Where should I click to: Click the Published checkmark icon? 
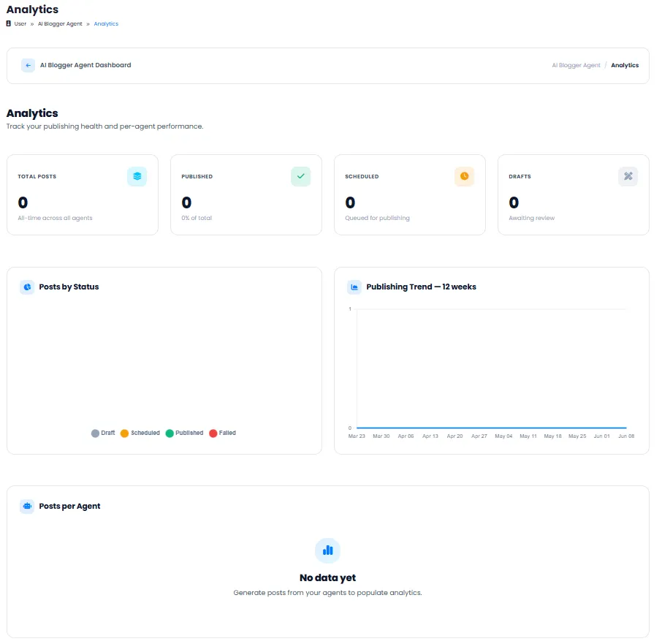[300, 176]
